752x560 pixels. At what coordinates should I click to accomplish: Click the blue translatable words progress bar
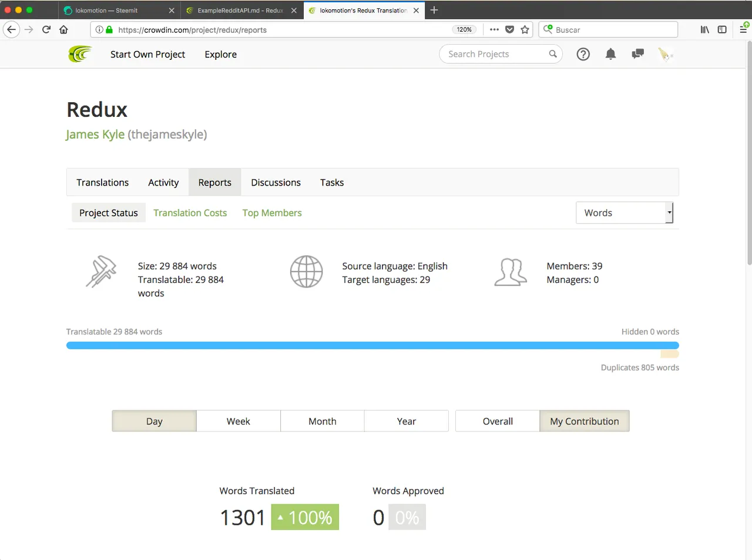(x=372, y=345)
